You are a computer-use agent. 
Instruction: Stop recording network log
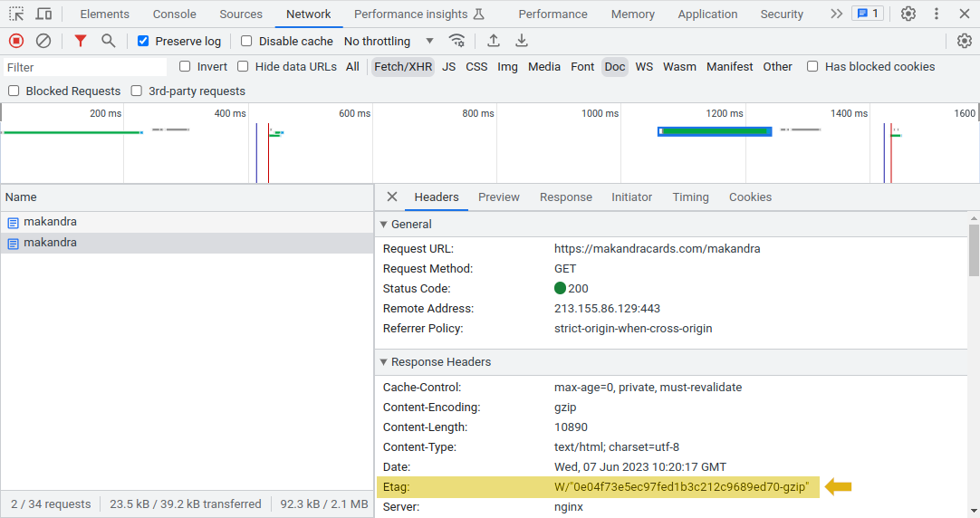[15, 41]
